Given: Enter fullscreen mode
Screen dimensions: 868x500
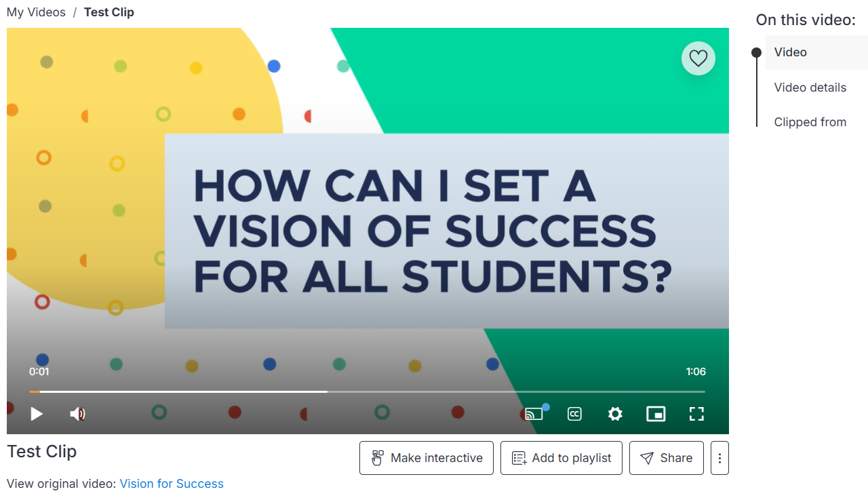Looking at the screenshot, I should point(696,414).
